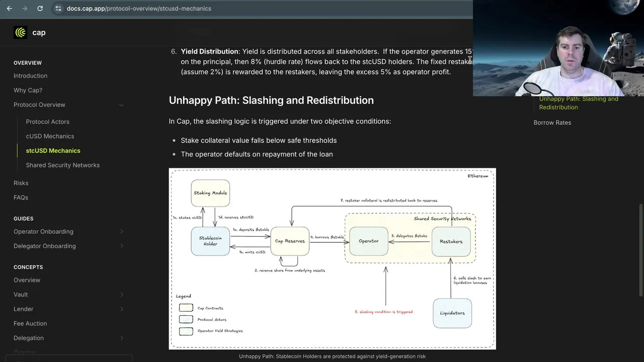Open the Delegation concept page
The width and height of the screenshot is (644, 362).
tap(29, 338)
